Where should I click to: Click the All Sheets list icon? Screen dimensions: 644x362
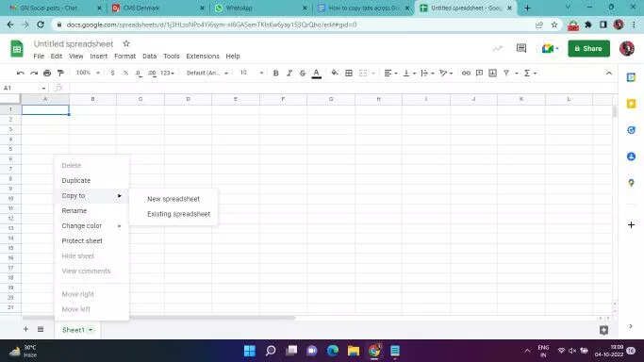[x=41, y=329]
